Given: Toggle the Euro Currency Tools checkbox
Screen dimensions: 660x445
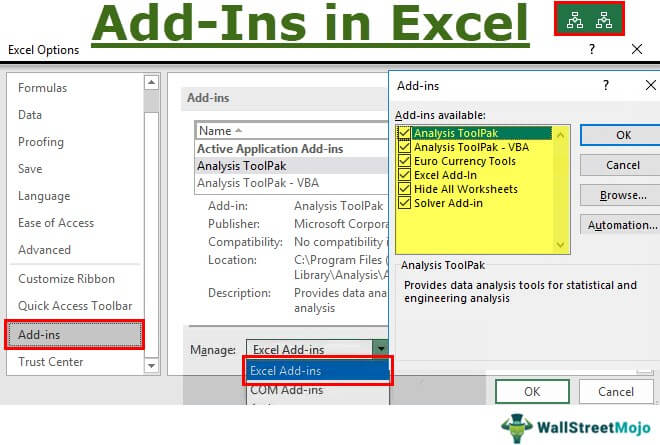Looking at the screenshot, I should tap(404, 161).
